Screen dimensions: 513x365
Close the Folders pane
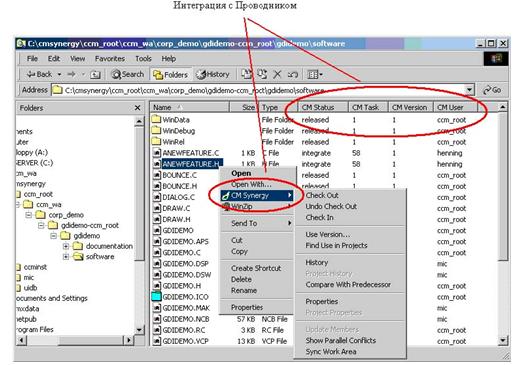point(137,108)
